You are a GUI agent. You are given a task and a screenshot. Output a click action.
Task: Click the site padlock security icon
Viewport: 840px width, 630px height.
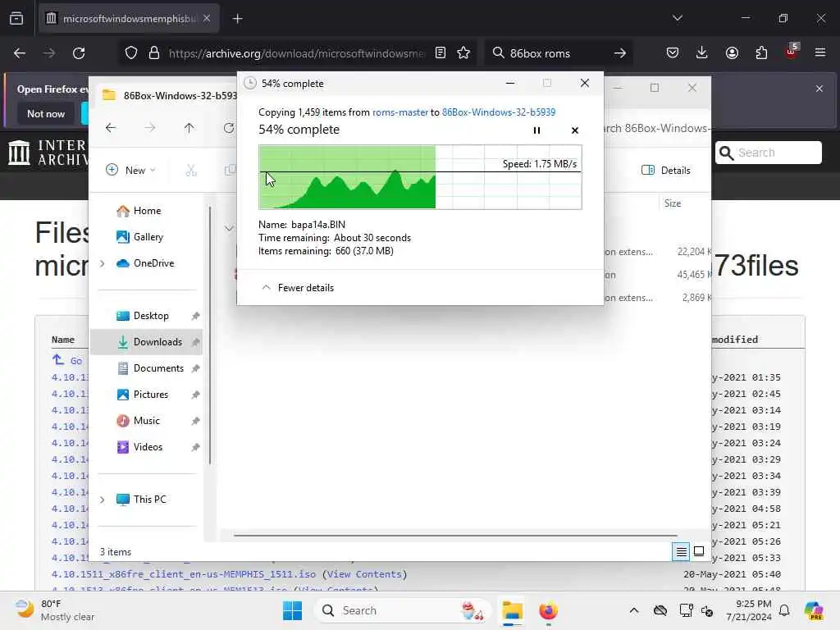[154, 53]
